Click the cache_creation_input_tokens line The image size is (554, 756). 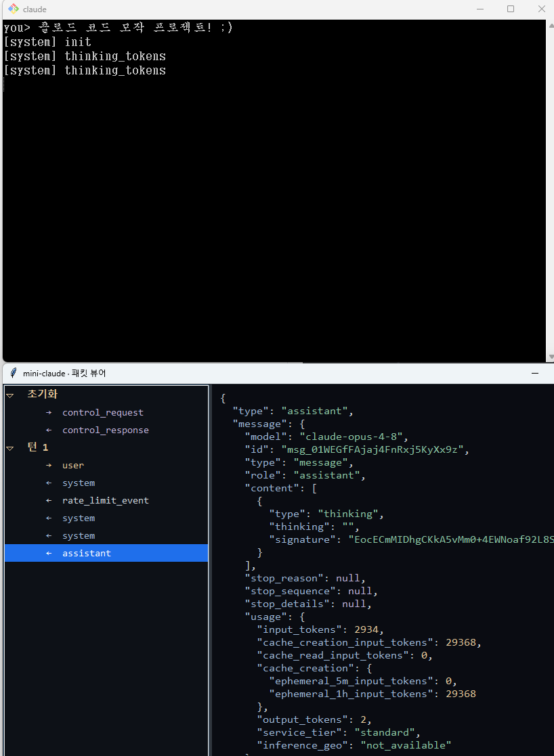pos(369,643)
